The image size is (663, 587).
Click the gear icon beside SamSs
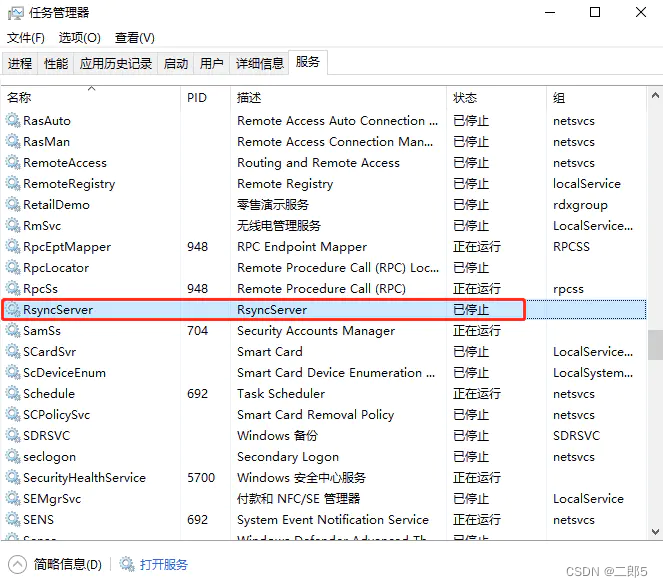coord(13,330)
